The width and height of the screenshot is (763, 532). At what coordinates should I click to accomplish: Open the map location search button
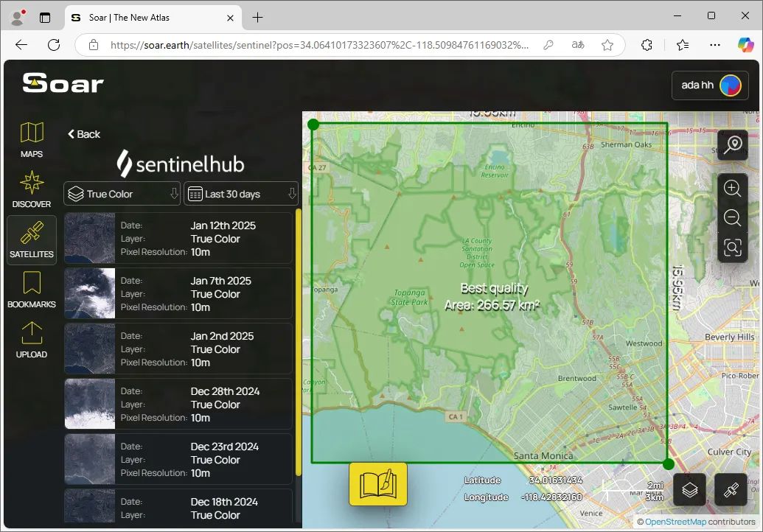(x=732, y=145)
